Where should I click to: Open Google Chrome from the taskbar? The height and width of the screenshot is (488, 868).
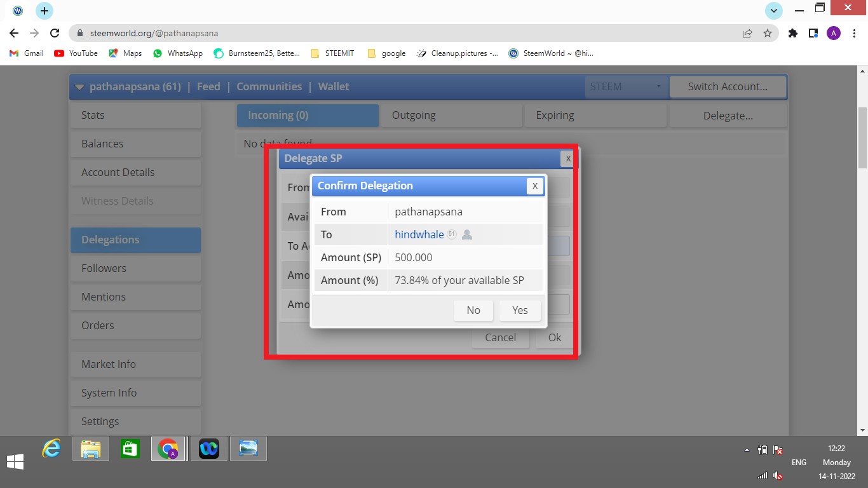(x=168, y=449)
